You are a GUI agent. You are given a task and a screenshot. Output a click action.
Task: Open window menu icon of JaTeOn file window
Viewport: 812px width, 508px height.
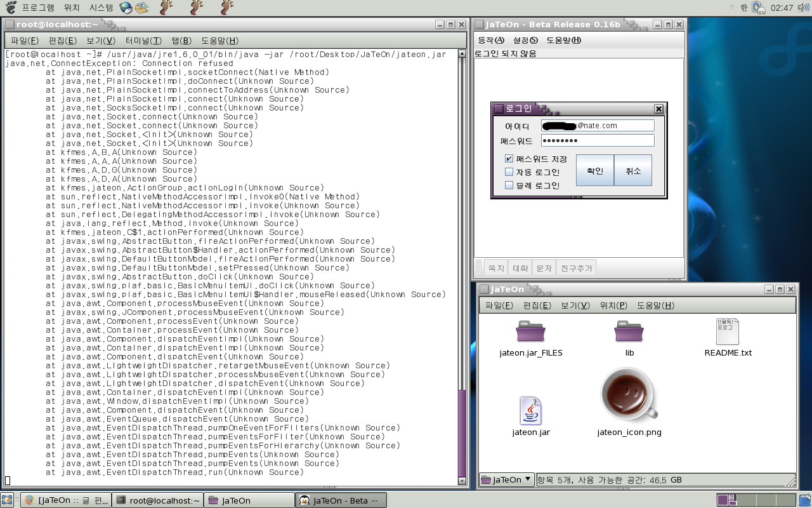pyautogui.click(x=485, y=289)
